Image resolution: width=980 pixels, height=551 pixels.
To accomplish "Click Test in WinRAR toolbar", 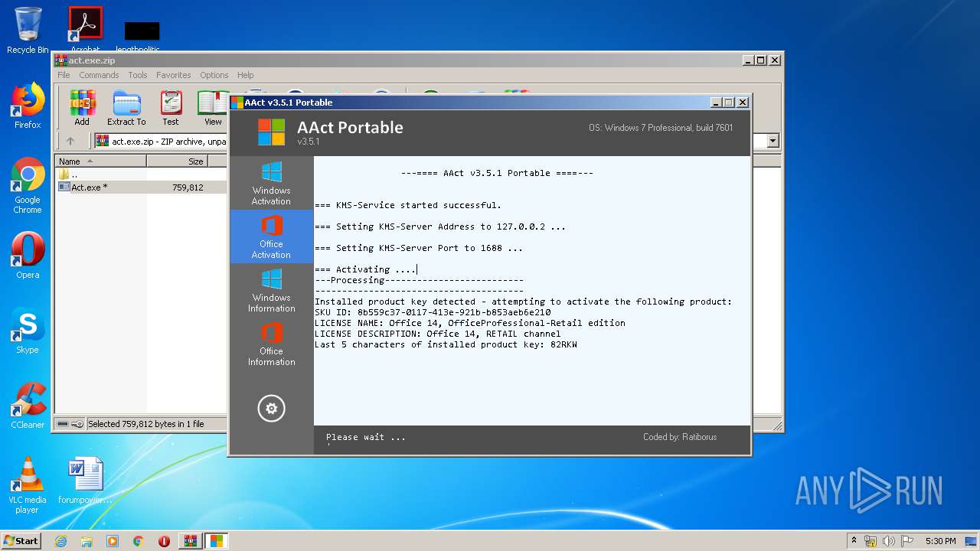I will tap(171, 108).
